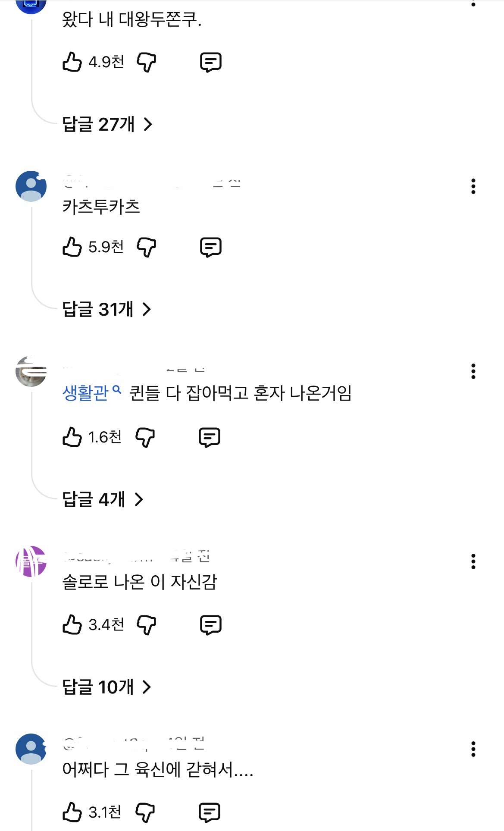Like the 솔로로 나온 이 자신감 comment
This screenshot has height=831, width=504.
coord(72,625)
